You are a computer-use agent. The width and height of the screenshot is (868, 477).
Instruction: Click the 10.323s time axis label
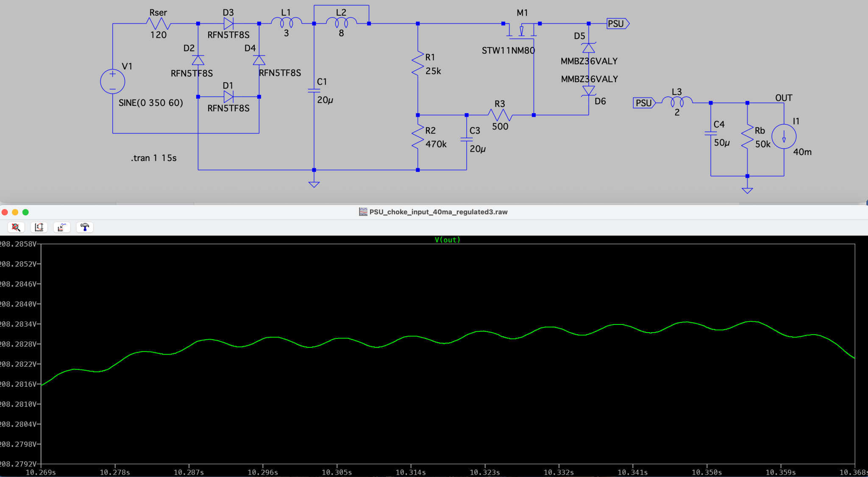coord(485,472)
